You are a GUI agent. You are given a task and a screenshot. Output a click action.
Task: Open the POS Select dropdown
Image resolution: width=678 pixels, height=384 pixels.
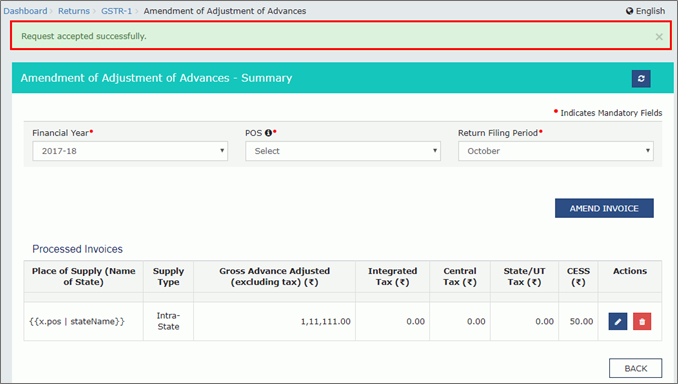(343, 151)
